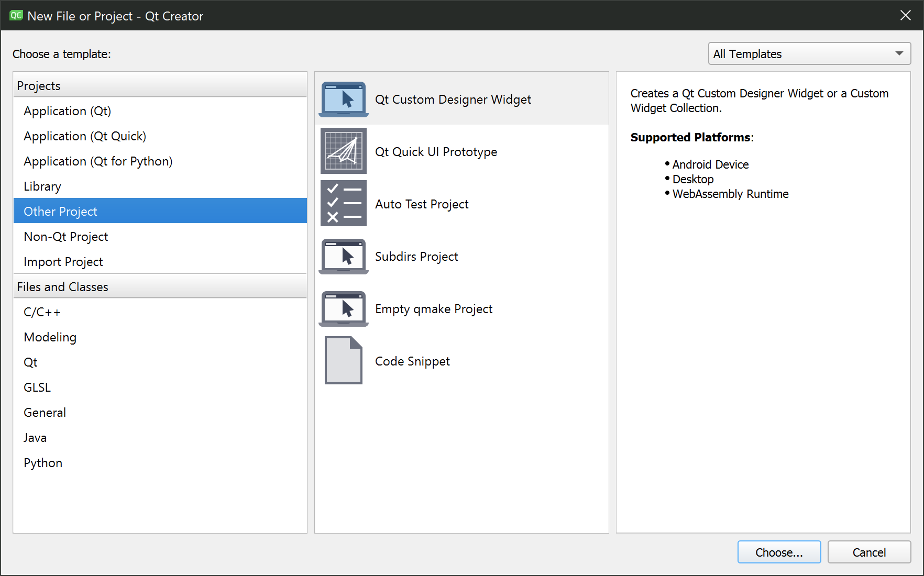Choose the Subdirs Project icon

pyautogui.click(x=344, y=256)
